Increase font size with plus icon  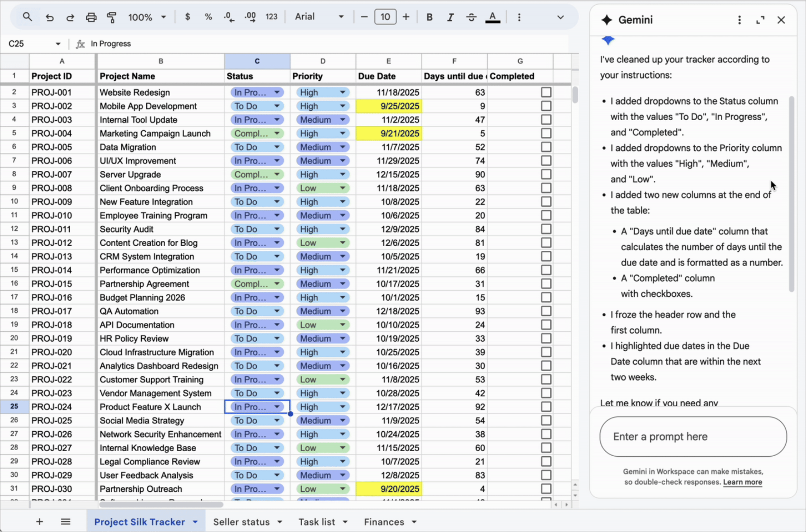[406, 17]
